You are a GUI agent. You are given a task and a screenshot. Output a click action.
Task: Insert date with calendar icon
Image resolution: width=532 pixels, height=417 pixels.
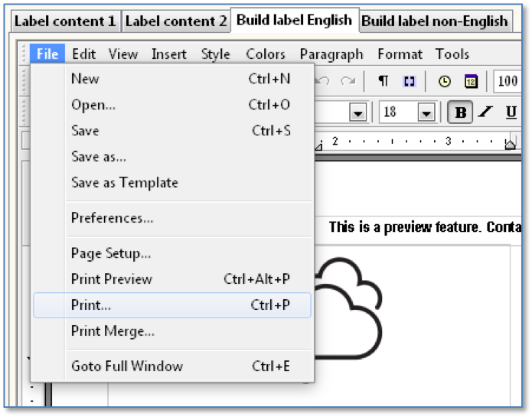coord(471,81)
